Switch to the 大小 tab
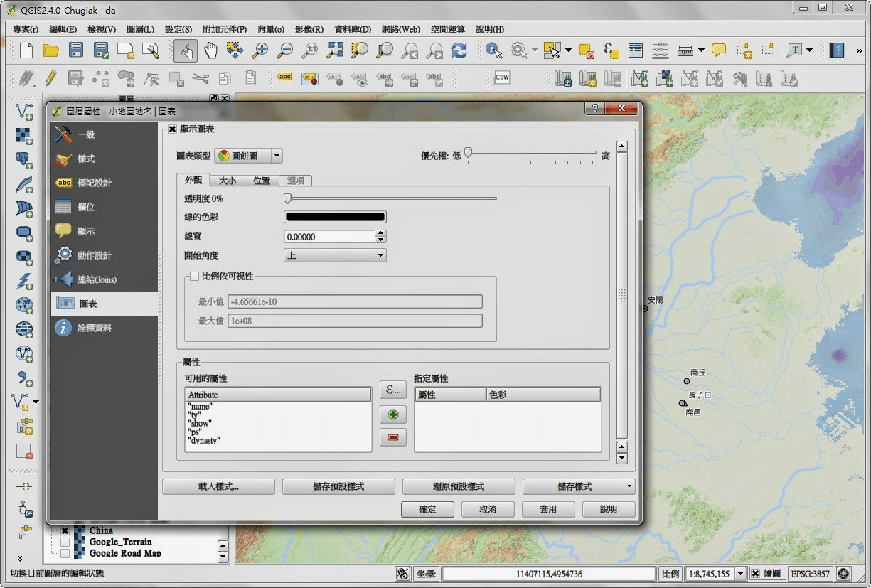871x588 pixels. pyautogui.click(x=228, y=181)
